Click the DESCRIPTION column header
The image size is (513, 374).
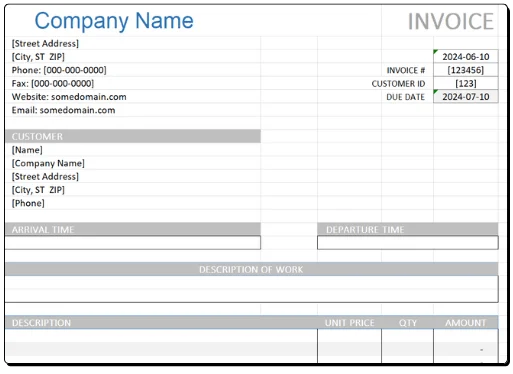(x=161, y=323)
